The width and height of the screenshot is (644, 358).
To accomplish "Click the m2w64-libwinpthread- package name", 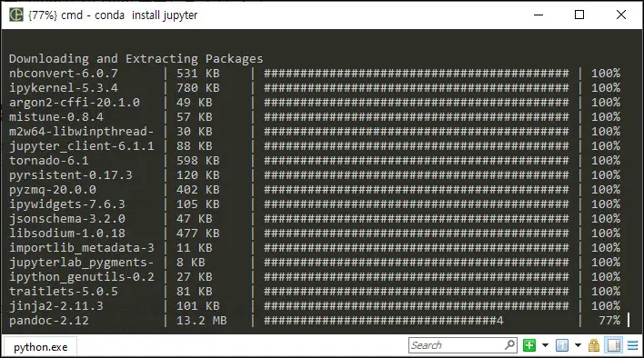I will coord(81,132).
